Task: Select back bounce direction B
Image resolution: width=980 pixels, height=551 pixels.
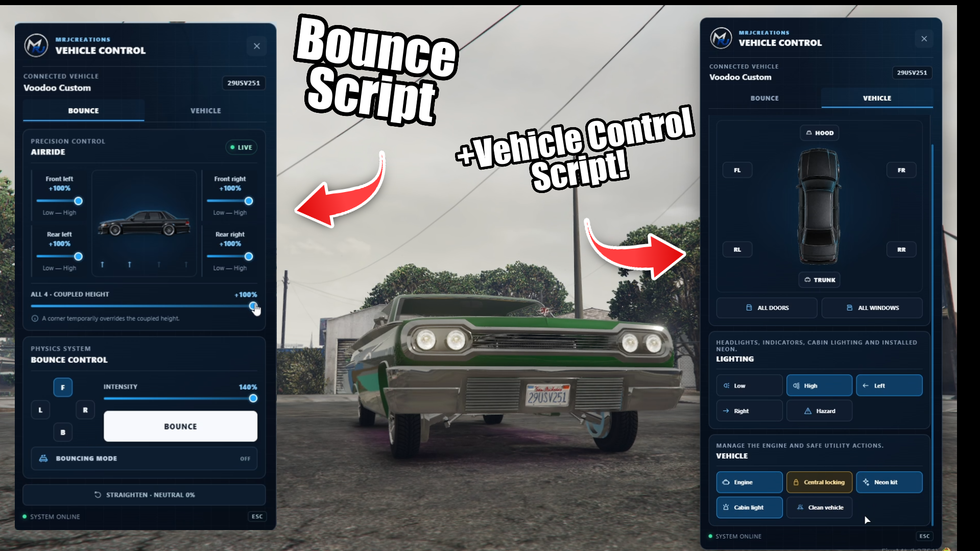Action: coord(63,432)
